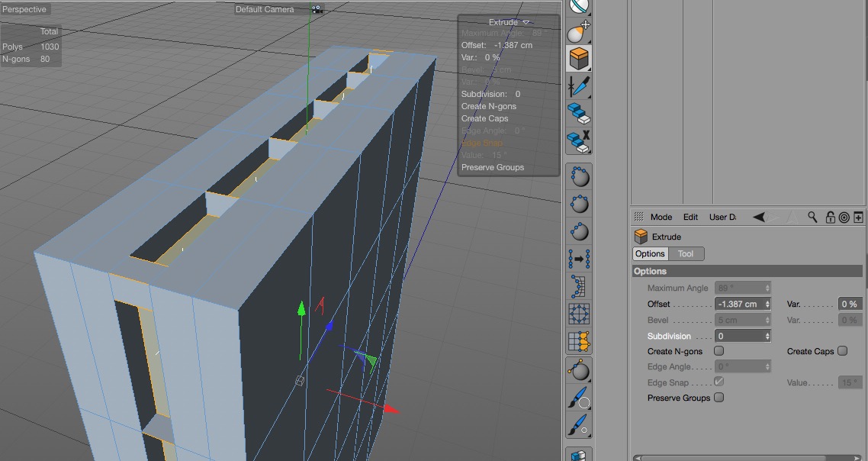This screenshot has height=461, width=868.
Task: Click the blue and white cubes icon
Action: coord(579,454)
